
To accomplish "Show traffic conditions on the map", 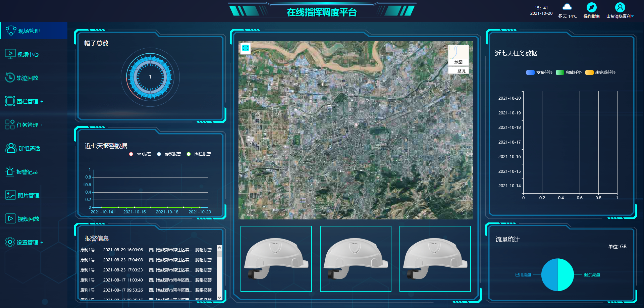I will [x=458, y=71].
